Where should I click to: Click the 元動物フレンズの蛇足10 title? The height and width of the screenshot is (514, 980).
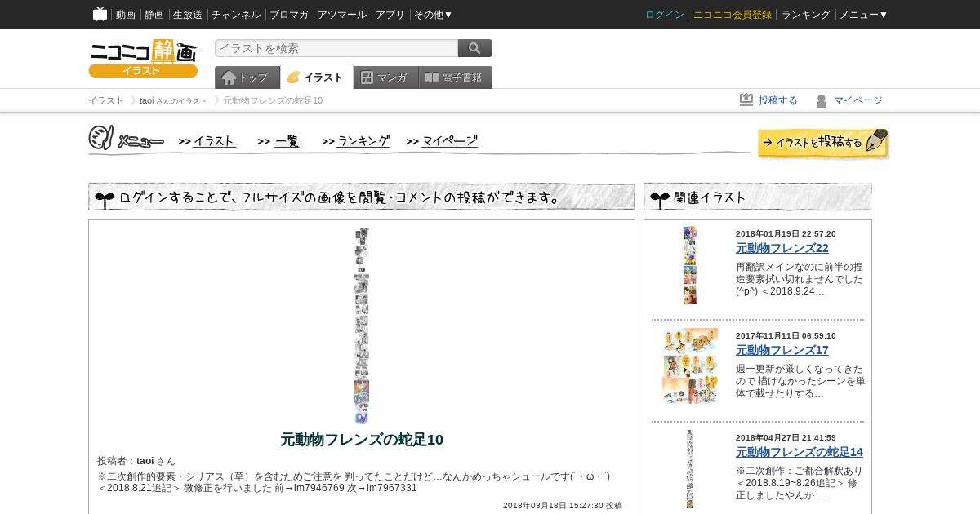pyautogui.click(x=362, y=440)
